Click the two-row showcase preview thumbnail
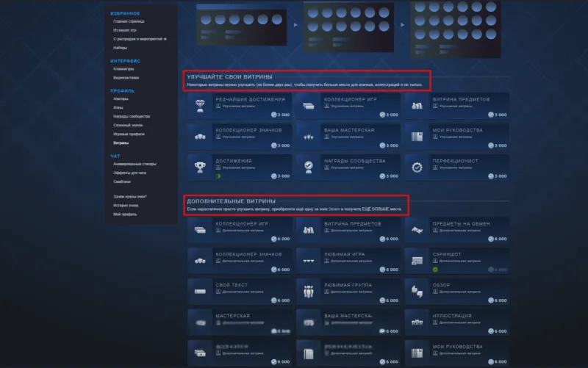Viewport: 588px width, 368px height. point(348,27)
